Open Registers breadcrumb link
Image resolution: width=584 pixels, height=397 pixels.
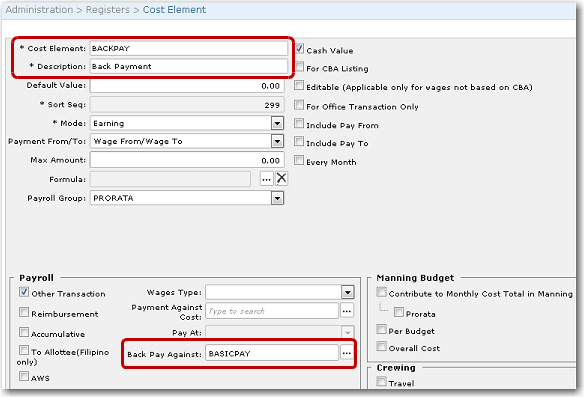click(108, 10)
